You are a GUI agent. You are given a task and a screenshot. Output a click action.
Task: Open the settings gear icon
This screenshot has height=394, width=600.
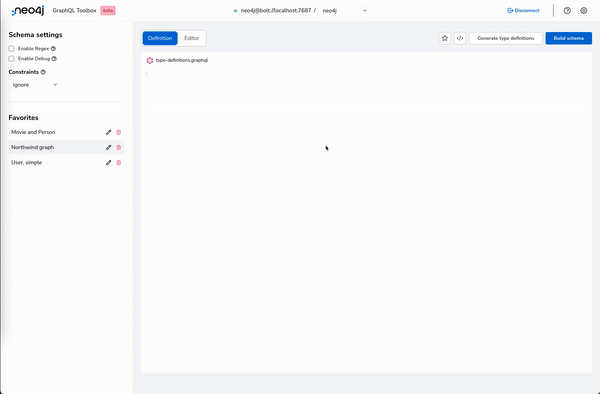tap(584, 11)
